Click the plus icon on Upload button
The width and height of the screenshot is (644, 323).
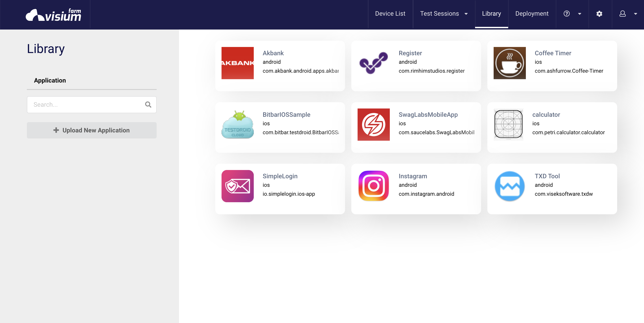click(56, 130)
